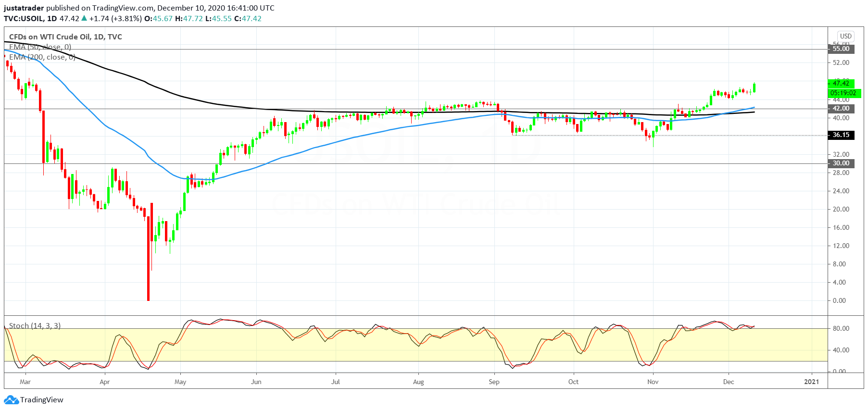Click the Sep label on time axis
This screenshot has width=868, height=411.
(494, 382)
